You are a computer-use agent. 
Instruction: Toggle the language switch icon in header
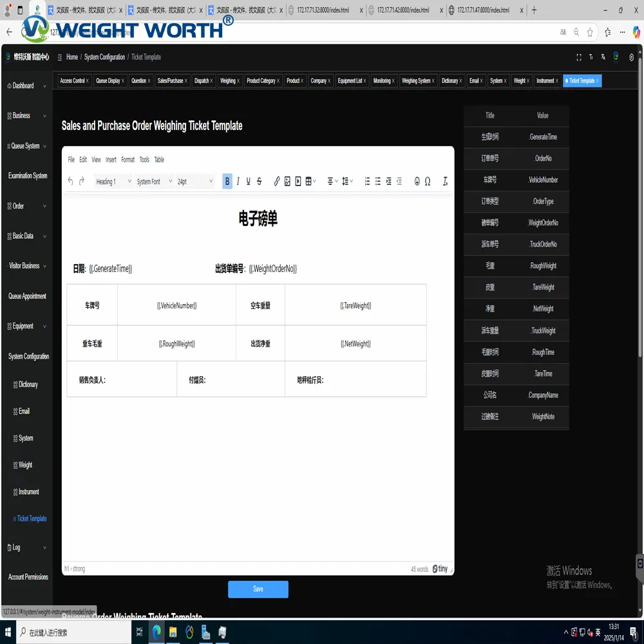point(603,57)
